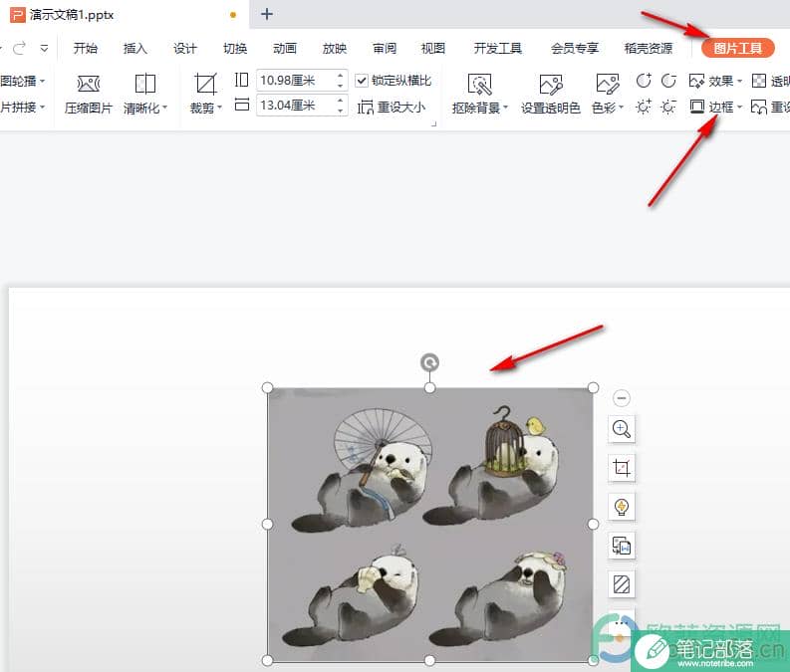This screenshot has height=672, width=790.
Task: Click the width dimension icon
Action: 242,105
